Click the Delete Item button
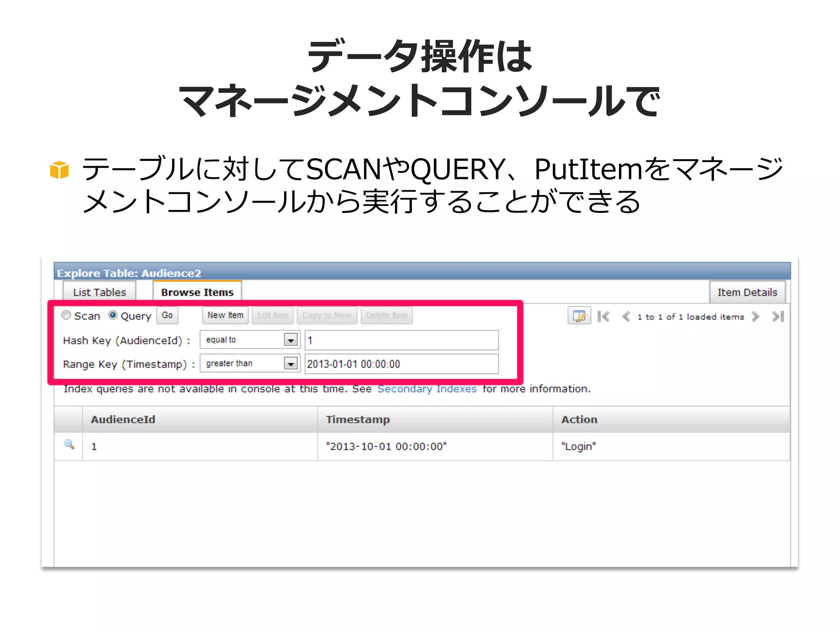Viewport: 840px width, 630px height. [x=387, y=315]
